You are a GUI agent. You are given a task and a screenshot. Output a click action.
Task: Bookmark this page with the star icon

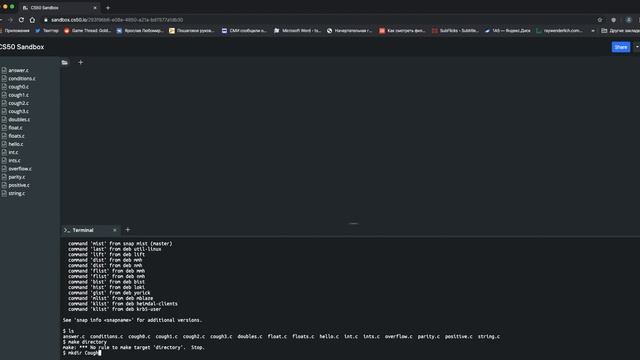(600, 20)
